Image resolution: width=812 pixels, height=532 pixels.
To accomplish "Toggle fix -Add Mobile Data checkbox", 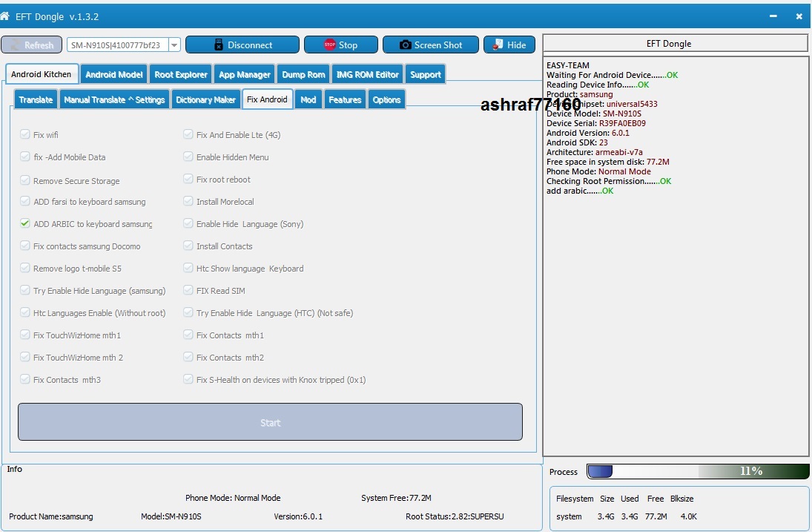I will coord(25,157).
